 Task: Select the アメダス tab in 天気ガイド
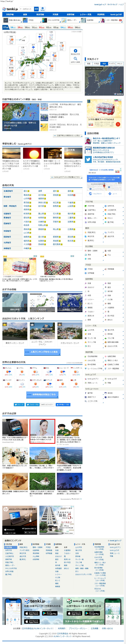tap(112, 64)
